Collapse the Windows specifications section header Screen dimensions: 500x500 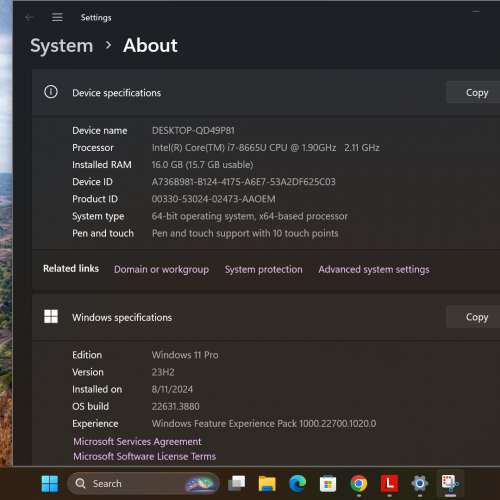click(x=266, y=317)
